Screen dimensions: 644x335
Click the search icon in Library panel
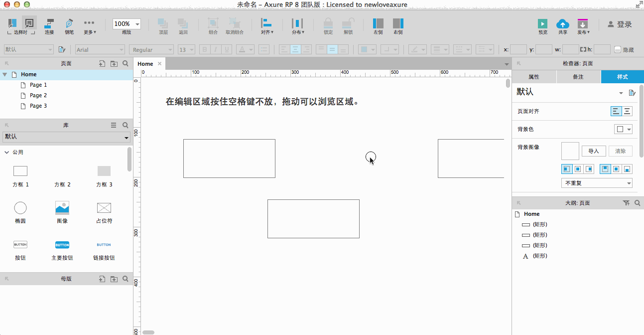[x=126, y=125]
